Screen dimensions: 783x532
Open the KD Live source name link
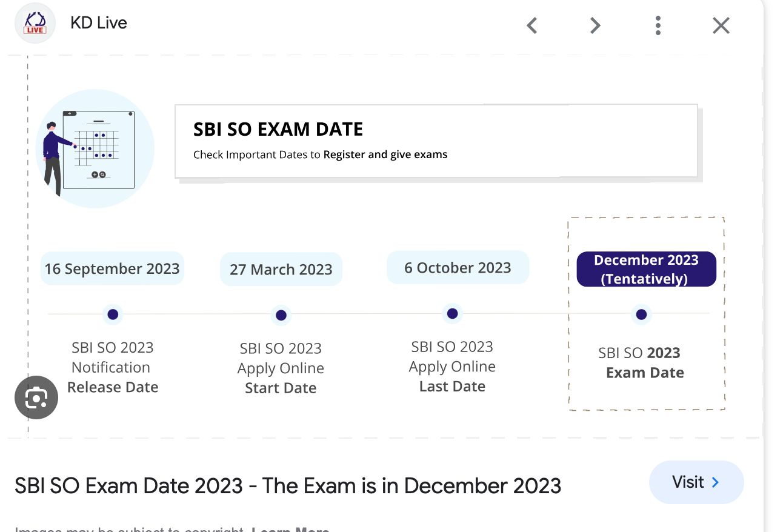click(99, 23)
